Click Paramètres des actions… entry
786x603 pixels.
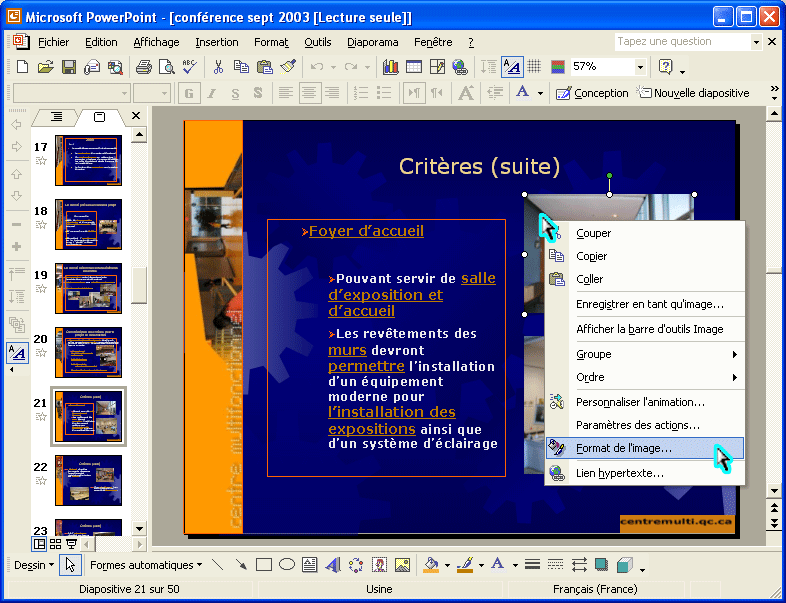[645, 425]
